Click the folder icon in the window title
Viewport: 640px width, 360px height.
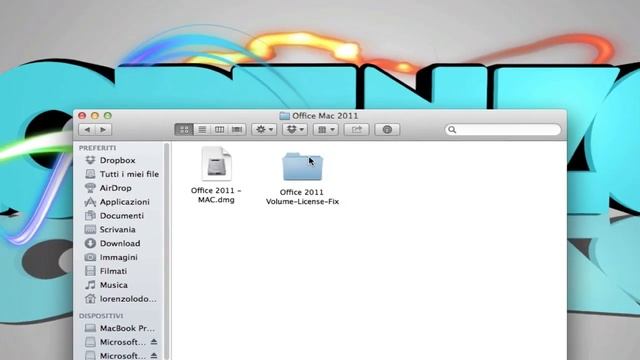(x=284, y=116)
